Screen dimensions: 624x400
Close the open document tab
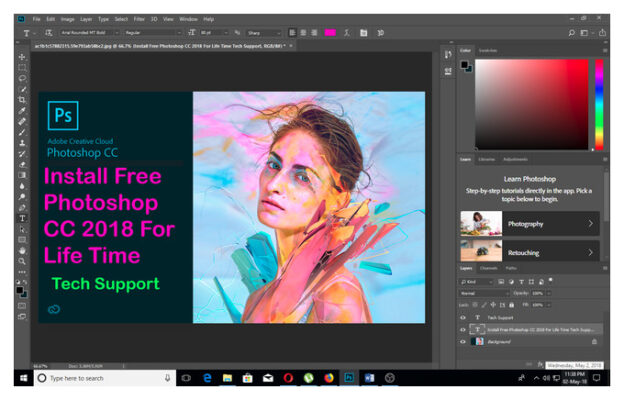pos(291,46)
